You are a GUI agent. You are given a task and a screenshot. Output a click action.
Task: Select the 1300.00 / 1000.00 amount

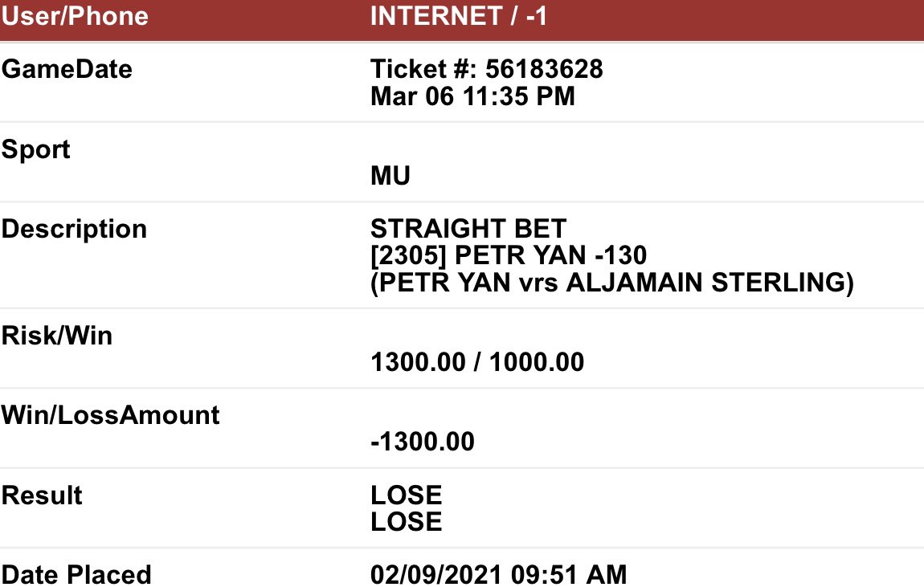477,362
